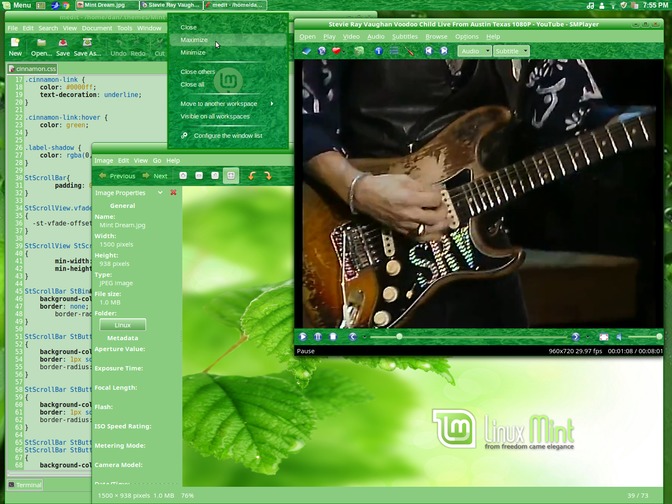Image resolution: width=672 pixels, height=504 pixels.
Task: Mute the SMPlayer audio
Action: 619,337
